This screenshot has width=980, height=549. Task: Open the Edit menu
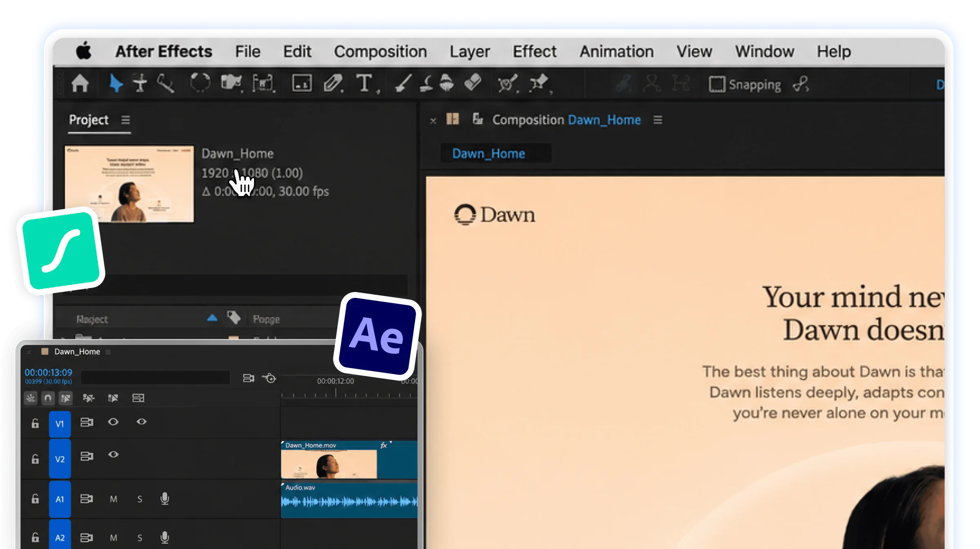tap(297, 51)
